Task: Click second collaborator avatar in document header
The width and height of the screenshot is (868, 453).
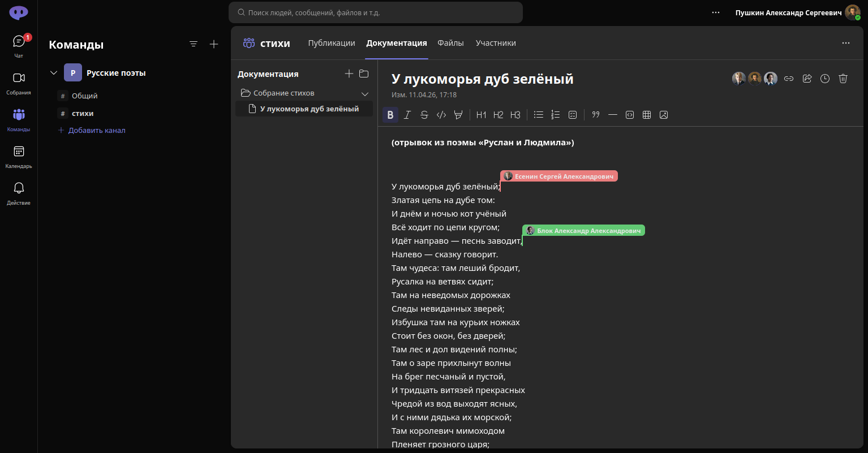Action: (x=755, y=79)
